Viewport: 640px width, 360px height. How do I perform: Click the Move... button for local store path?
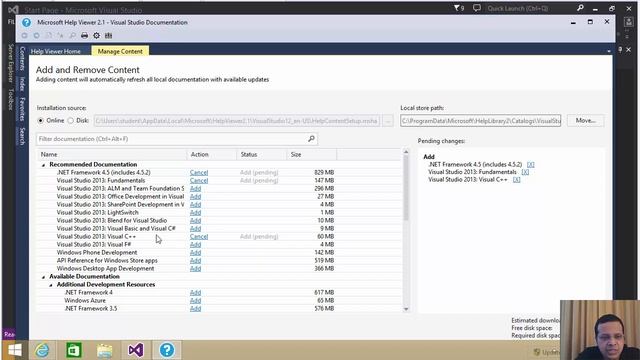click(585, 121)
